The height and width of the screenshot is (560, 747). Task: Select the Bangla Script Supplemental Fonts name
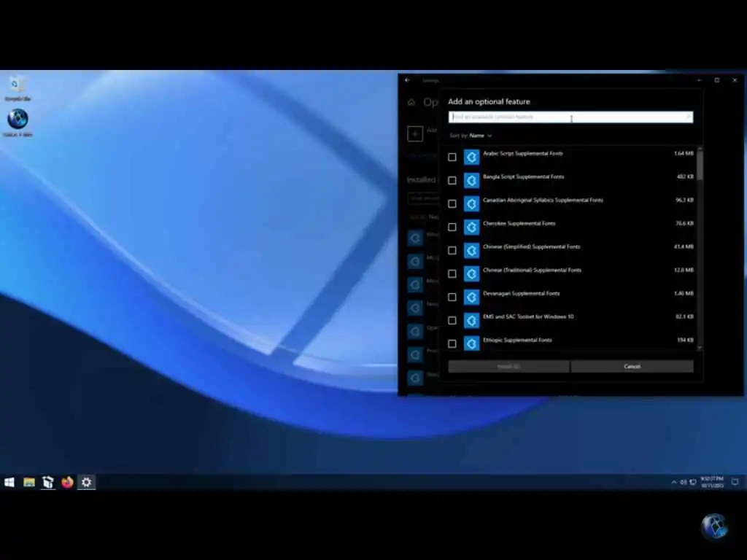(524, 176)
